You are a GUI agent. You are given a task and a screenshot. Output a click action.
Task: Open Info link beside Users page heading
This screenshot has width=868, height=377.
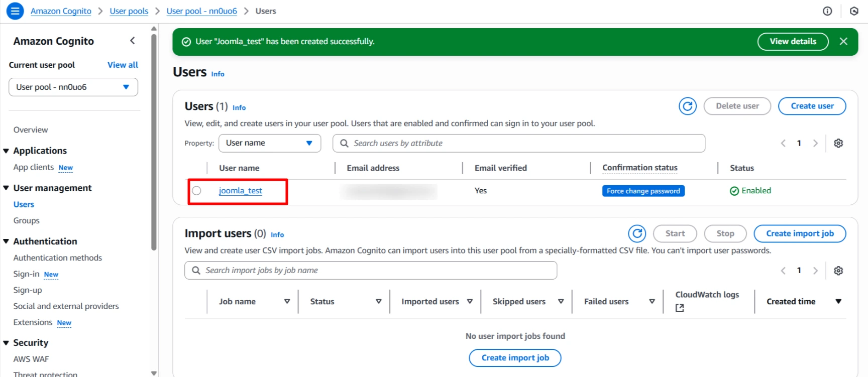218,74
